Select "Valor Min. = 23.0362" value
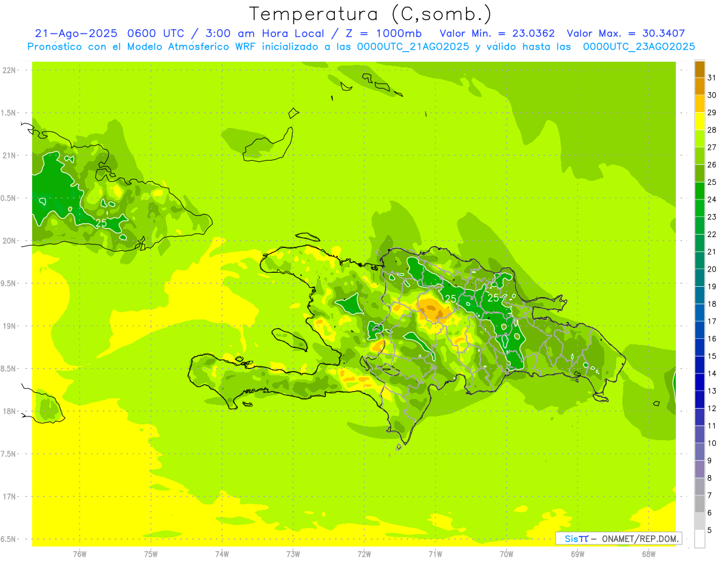 tap(497, 33)
